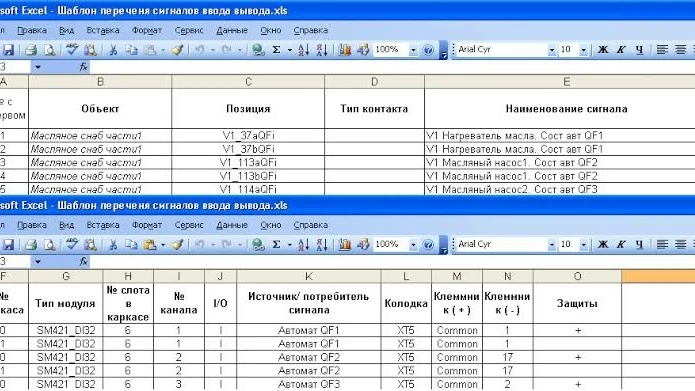
Task: Open Paste options arrow in lower window
Action: tap(163, 244)
